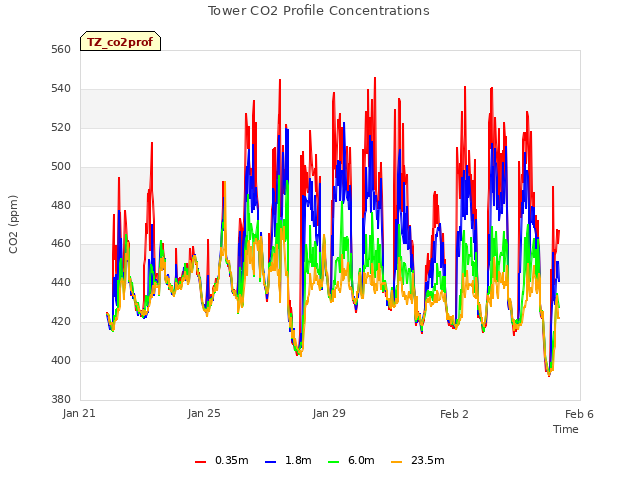
Task: Toggle the 6.0m legend entry
Action: click(351, 460)
